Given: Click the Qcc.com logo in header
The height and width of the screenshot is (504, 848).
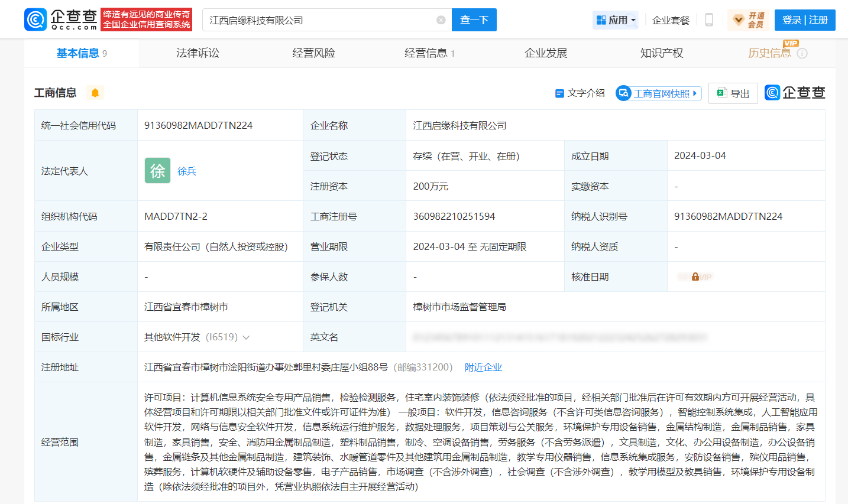Looking at the screenshot, I should point(61,19).
